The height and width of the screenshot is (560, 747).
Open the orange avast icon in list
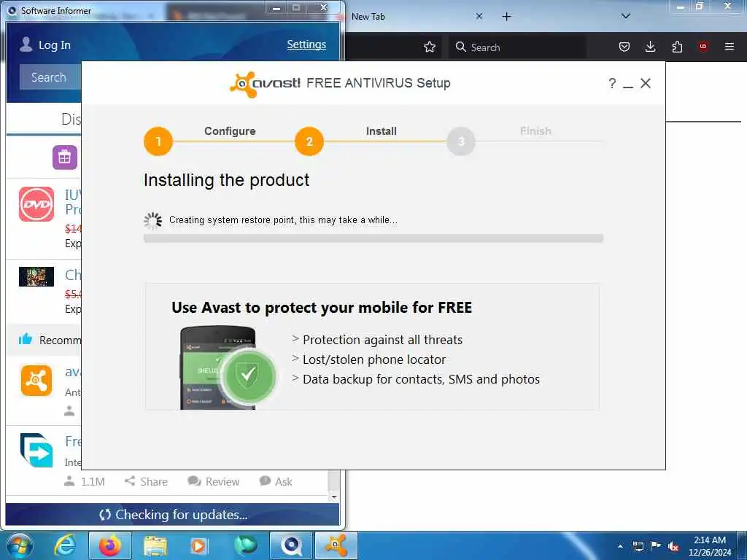(x=36, y=380)
